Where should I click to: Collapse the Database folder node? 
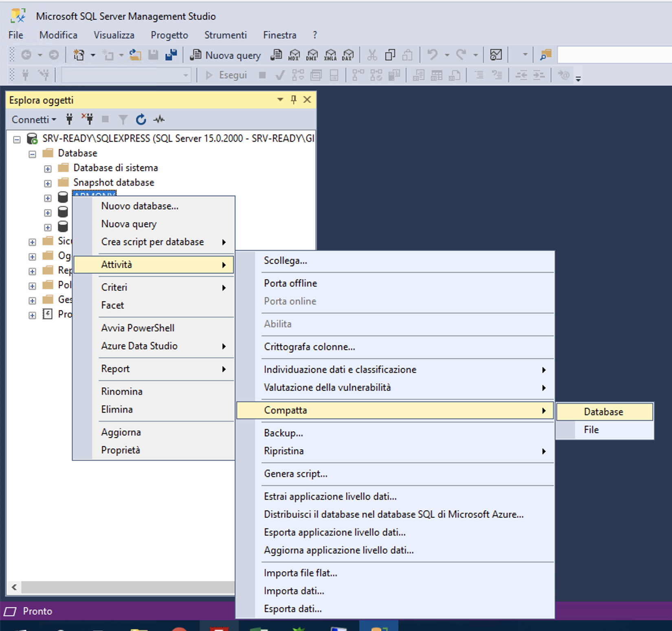point(32,154)
